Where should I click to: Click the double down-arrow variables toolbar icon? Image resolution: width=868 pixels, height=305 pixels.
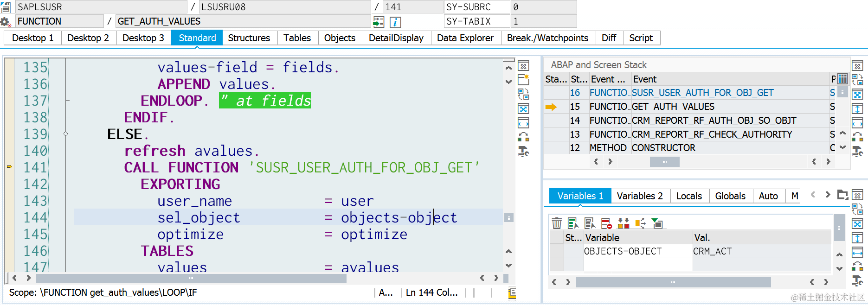(624, 223)
